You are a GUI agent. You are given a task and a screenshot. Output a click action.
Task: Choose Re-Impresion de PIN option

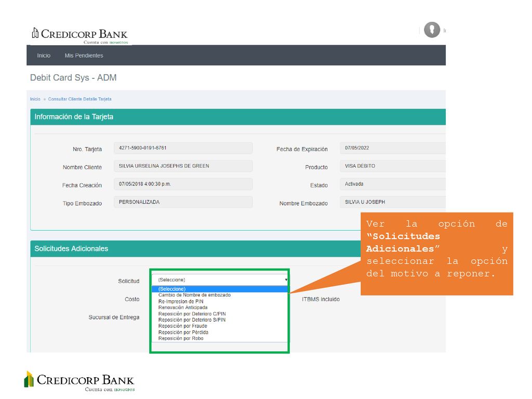[181, 301]
